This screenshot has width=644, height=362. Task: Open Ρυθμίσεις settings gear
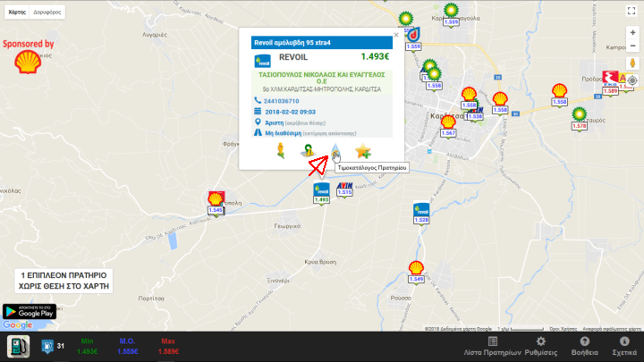point(541,347)
